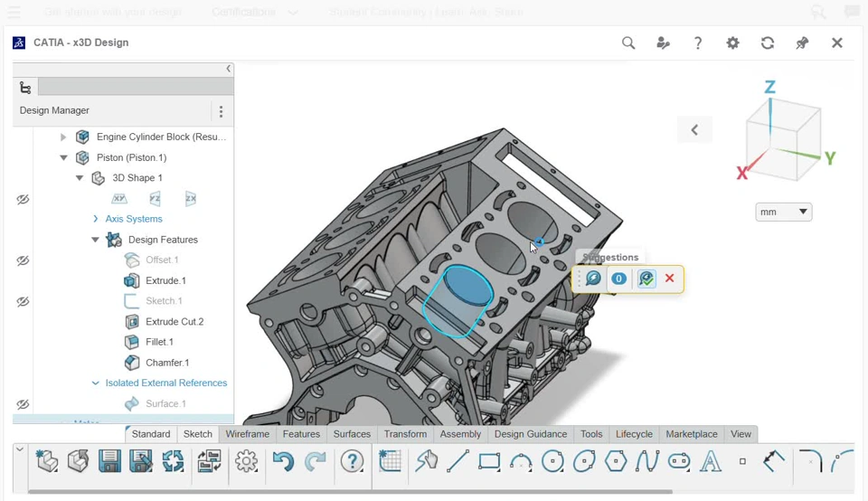This screenshot has height=501, width=868.
Task: Select Extrude Cut.2 in the feature tree
Action: 175,322
